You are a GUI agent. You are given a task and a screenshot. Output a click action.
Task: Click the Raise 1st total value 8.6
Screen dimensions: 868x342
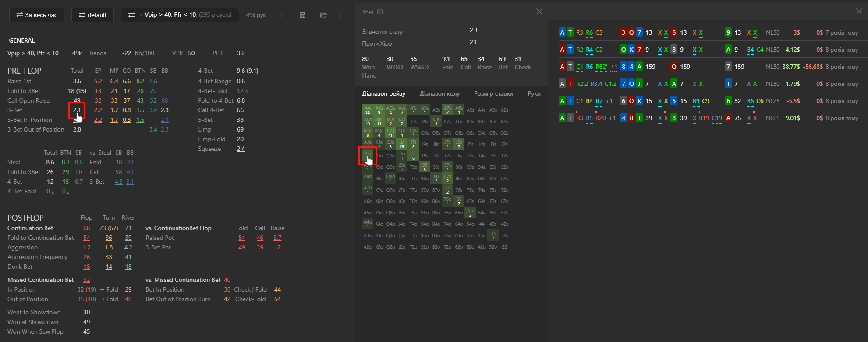pyautogui.click(x=77, y=81)
